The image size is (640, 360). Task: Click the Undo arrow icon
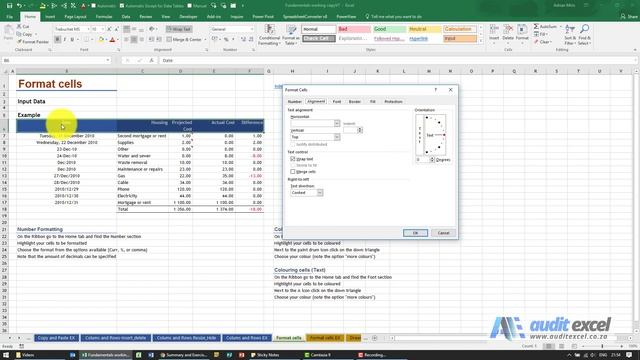pyautogui.click(x=19, y=5)
